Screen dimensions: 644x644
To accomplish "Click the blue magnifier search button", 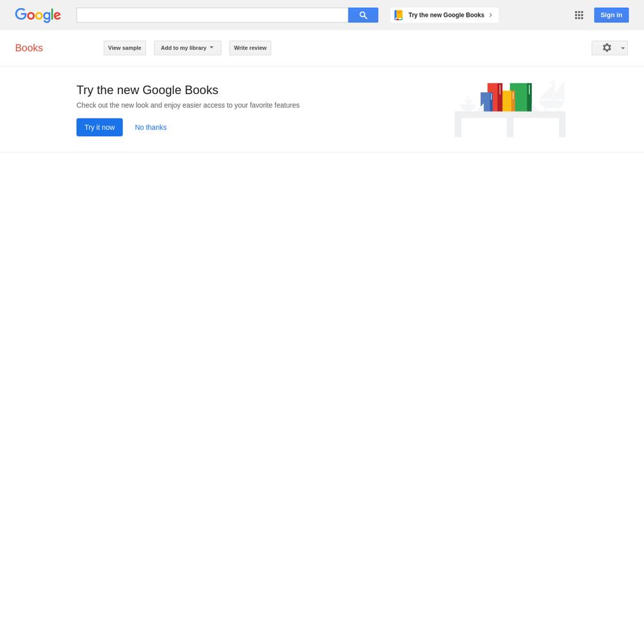I will point(363,15).
